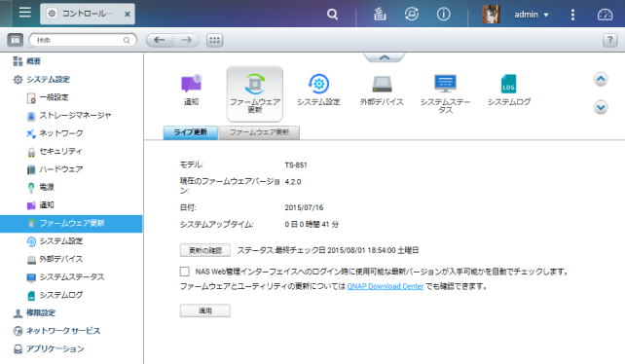Viewport: 625px width, 364px height.
Task: Open help question mark button
Action: coord(609,40)
